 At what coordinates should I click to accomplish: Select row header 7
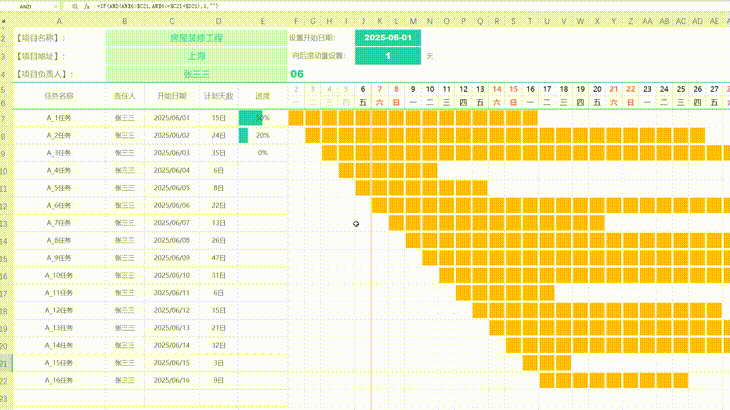coord(4,118)
